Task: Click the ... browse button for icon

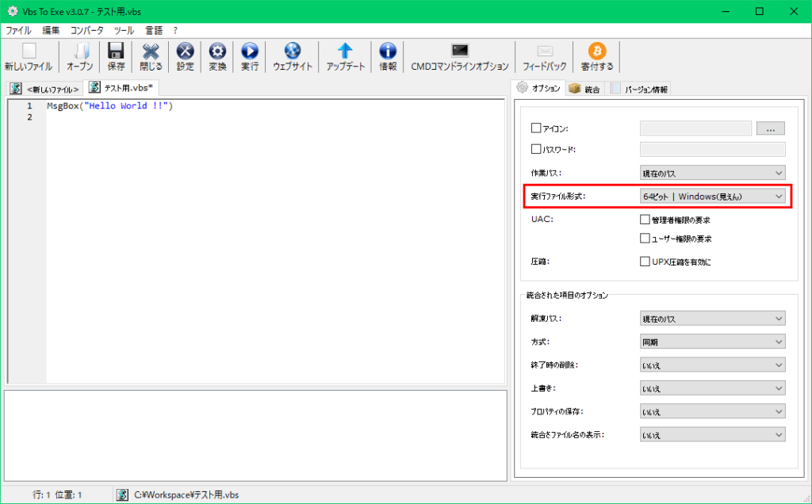Action: 771,128
